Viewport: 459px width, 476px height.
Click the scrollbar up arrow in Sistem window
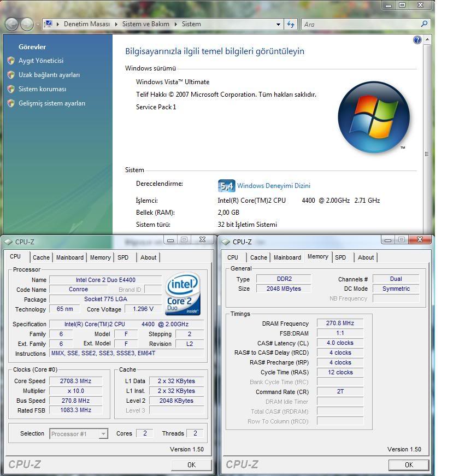pos(427,39)
